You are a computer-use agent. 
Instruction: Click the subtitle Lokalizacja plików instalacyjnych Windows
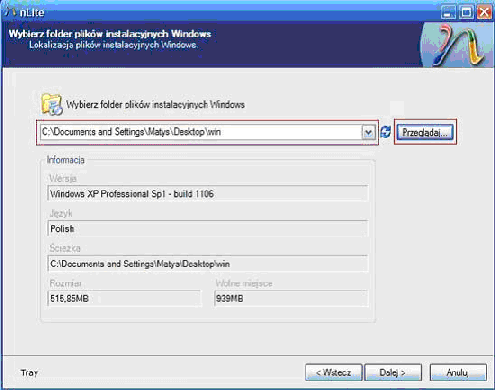tap(113, 45)
